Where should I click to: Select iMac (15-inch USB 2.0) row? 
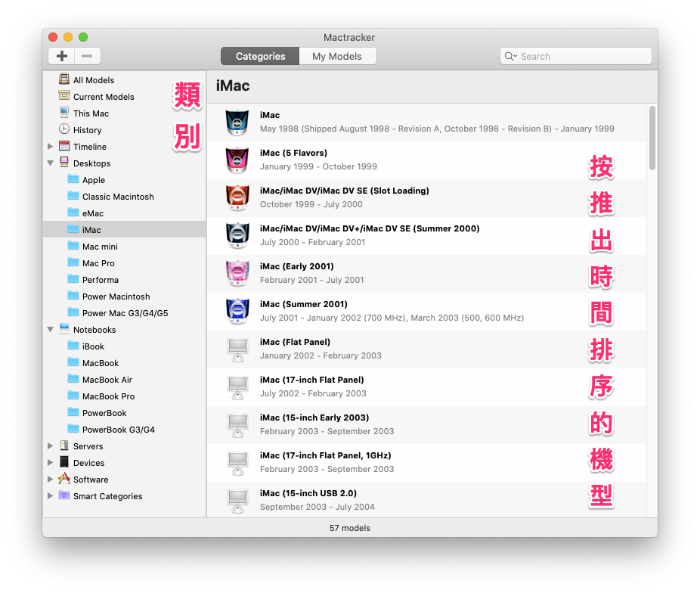[x=427, y=500]
